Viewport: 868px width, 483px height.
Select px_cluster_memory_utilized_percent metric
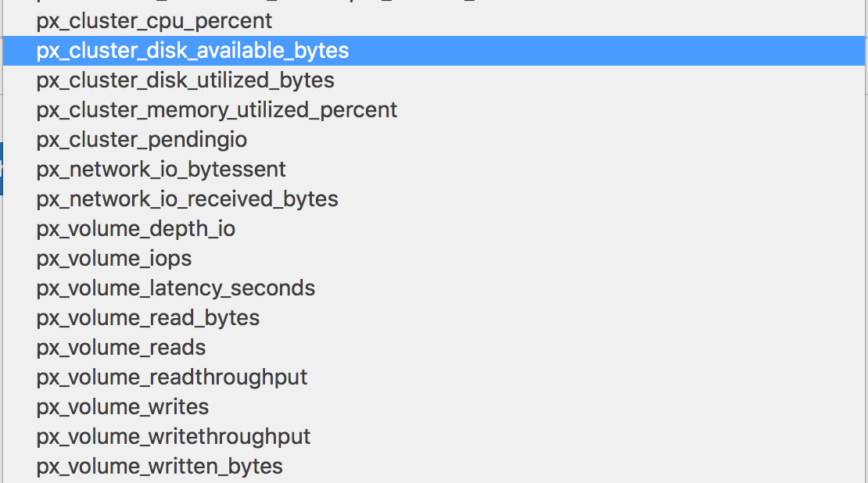(217, 109)
